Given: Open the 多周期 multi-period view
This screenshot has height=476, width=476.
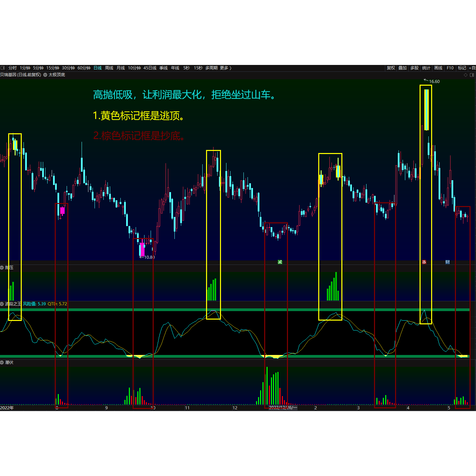Looking at the screenshot, I should coord(211,68).
